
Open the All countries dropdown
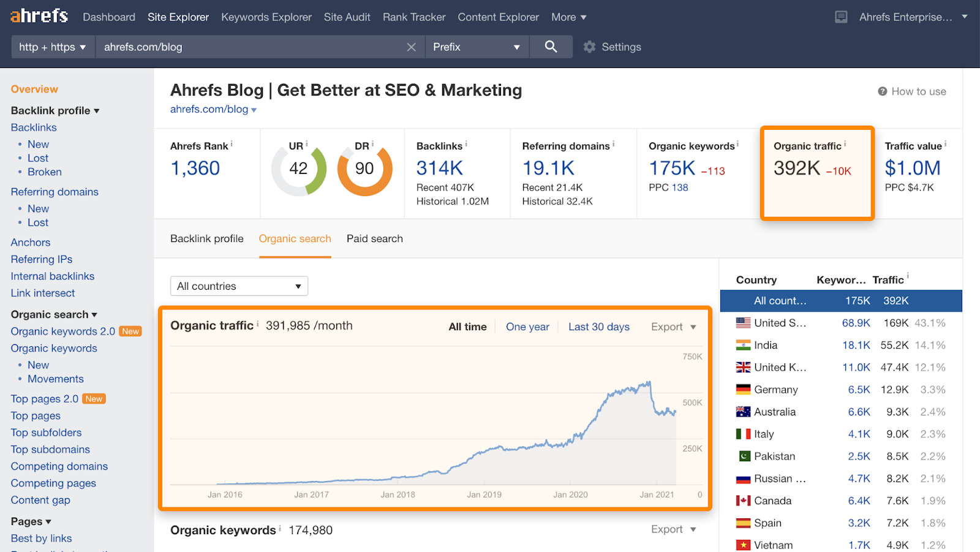(239, 286)
